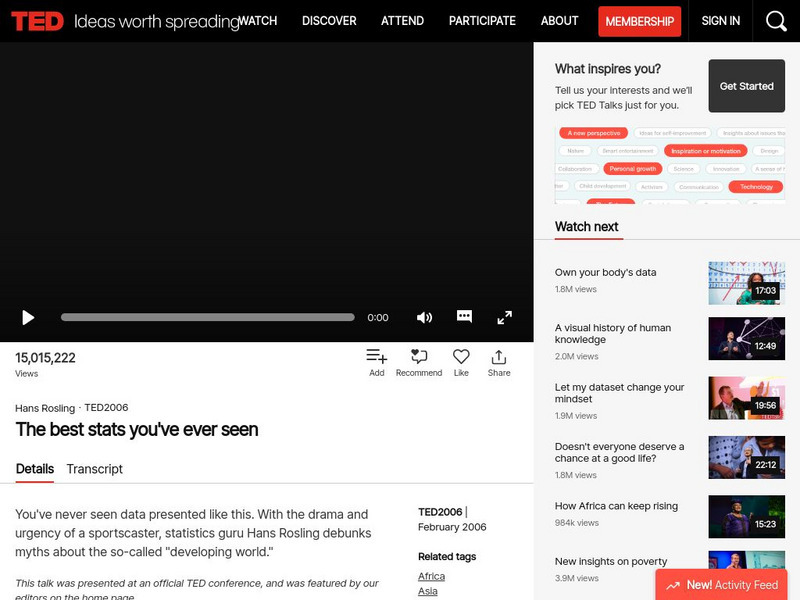This screenshot has height=600, width=800.
Task: Share this talk
Action: click(498, 363)
